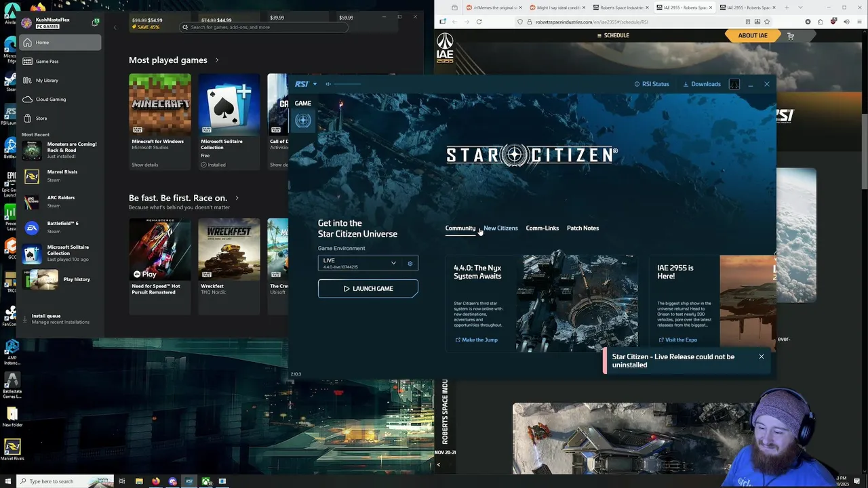
Task: Click the KushMastaFlex profile avatar in Xbox app
Action: click(x=26, y=23)
